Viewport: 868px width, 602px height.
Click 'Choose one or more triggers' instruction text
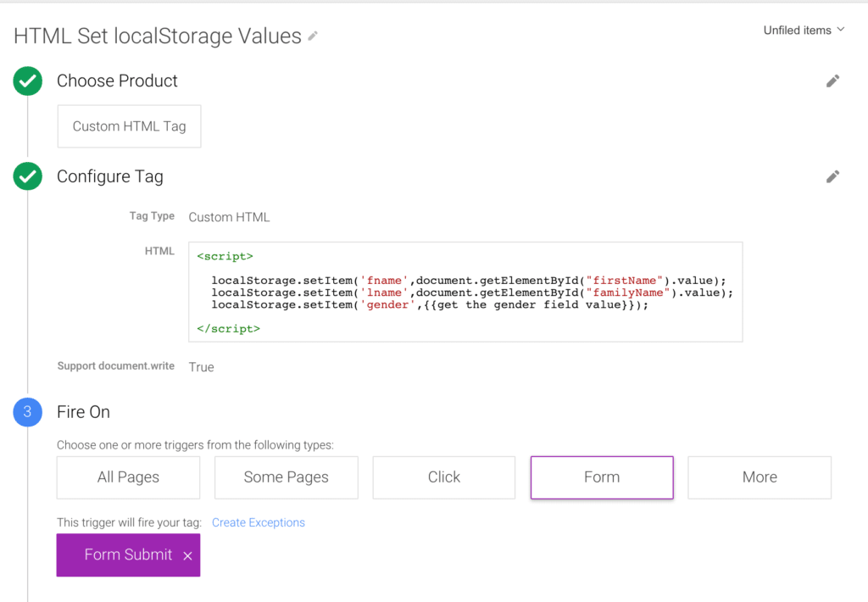pyautogui.click(x=196, y=445)
